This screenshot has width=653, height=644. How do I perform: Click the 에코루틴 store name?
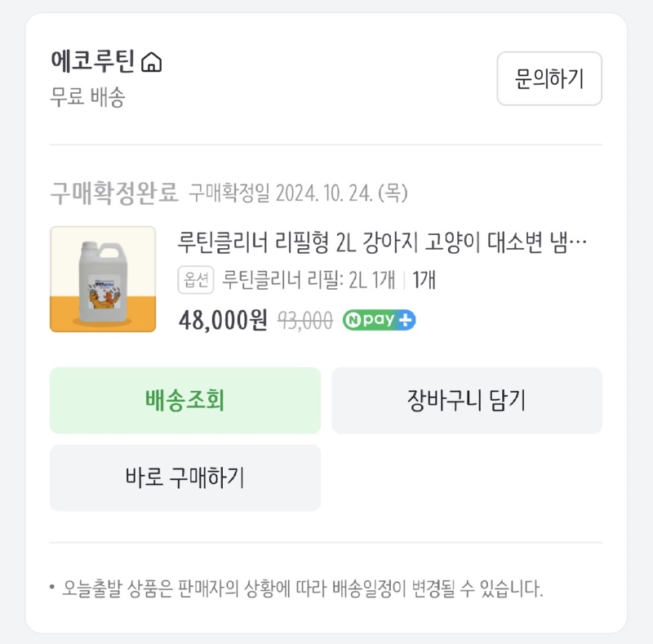point(93,62)
